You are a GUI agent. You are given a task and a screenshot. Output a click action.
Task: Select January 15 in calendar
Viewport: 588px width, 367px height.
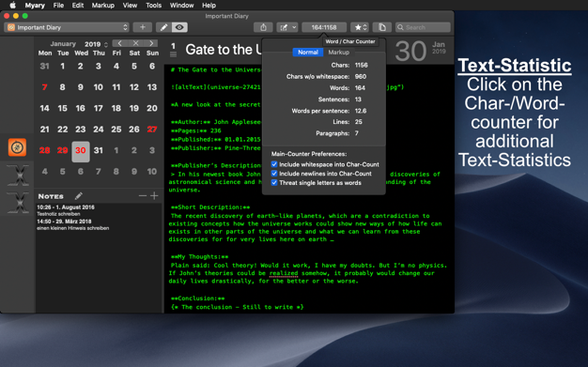(x=63, y=108)
